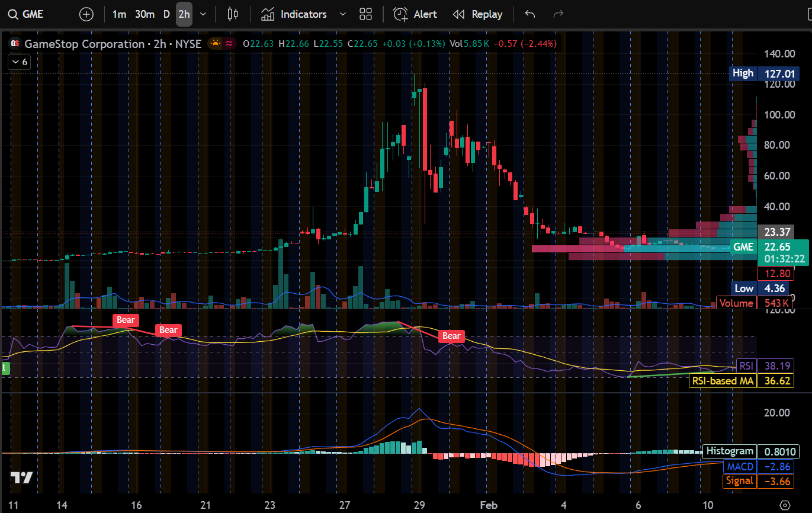Click the 14 date label on the time axis
This screenshot has width=812, height=513.
(x=61, y=505)
